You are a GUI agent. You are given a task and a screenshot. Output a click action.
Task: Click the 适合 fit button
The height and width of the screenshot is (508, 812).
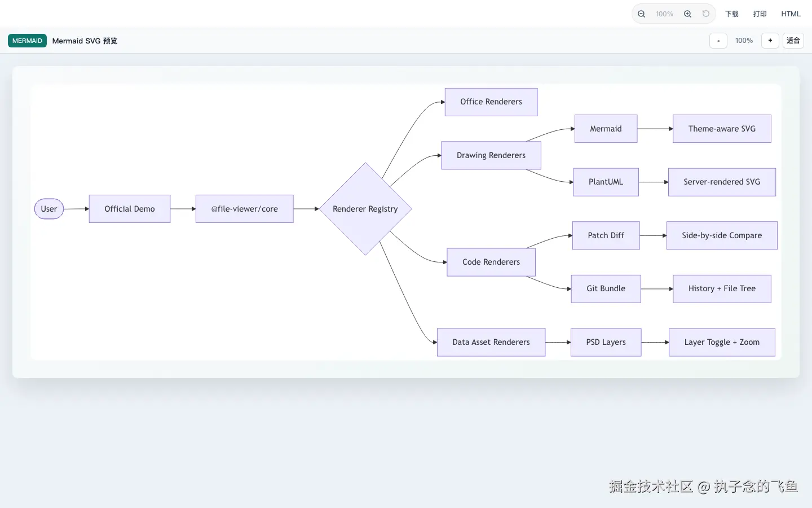click(793, 41)
